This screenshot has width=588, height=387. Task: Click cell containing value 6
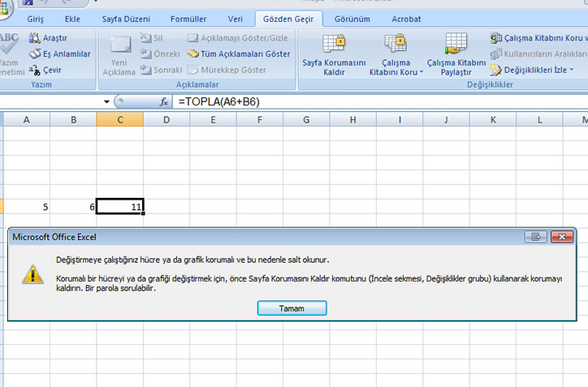[73, 206]
